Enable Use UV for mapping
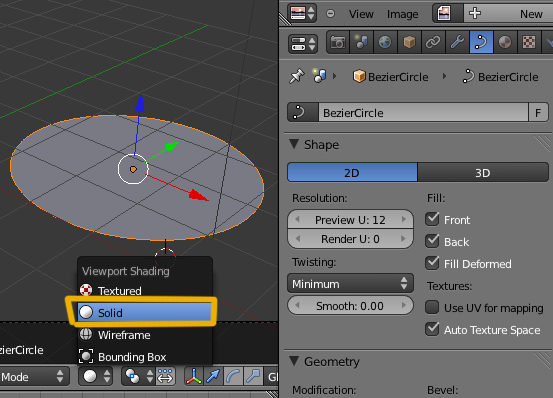Viewport: 553px width, 398px height. pyautogui.click(x=432, y=307)
